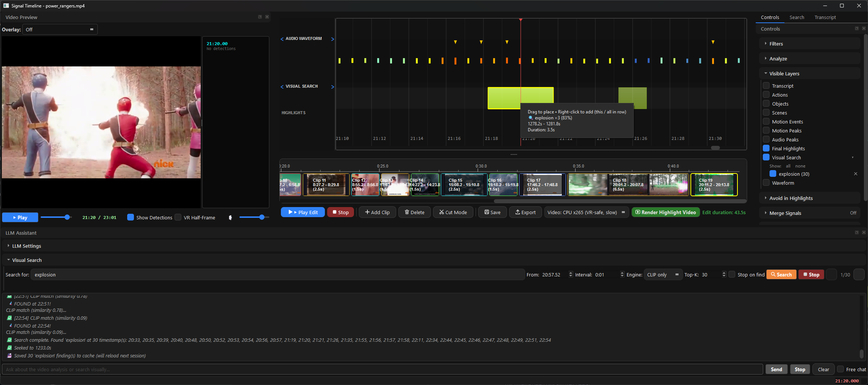Play the video preview
Image resolution: width=868 pixels, height=385 pixels.
click(x=20, y=217)
